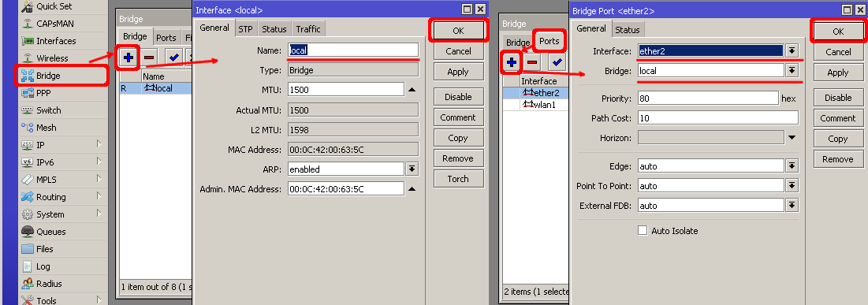Click the Path Cost input field

pyautogui.click(x=718, y=118)
